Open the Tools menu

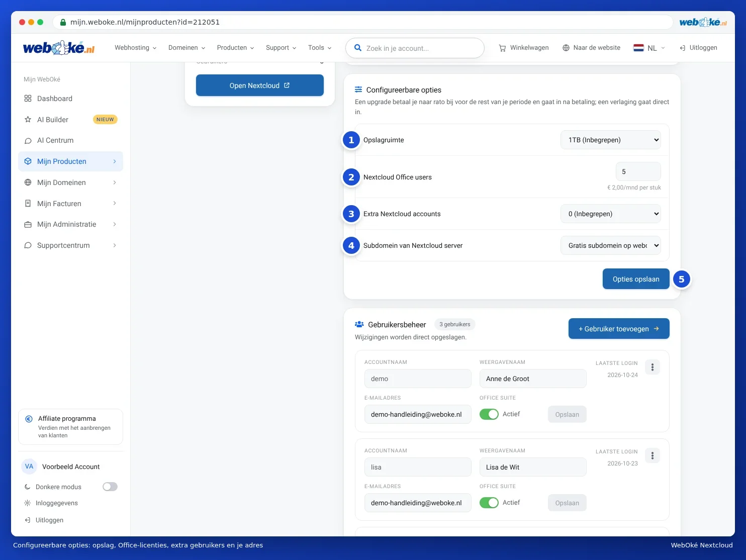coord(320,48)
